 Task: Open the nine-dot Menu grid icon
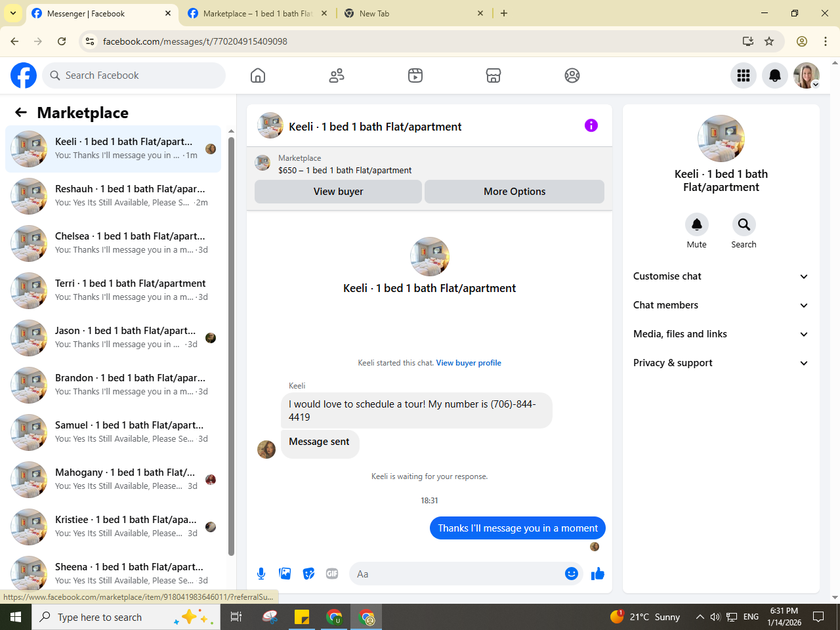pyautogui.click(x=744, y=75)
